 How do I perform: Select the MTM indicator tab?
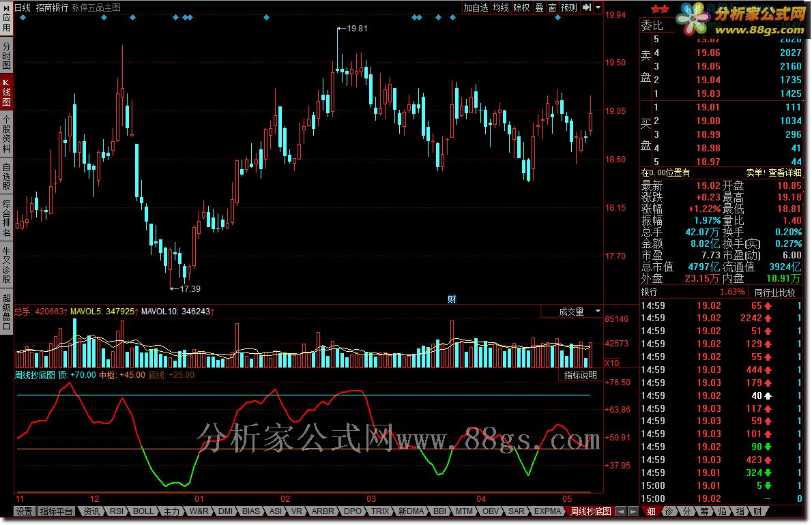[x=464, y=511]
